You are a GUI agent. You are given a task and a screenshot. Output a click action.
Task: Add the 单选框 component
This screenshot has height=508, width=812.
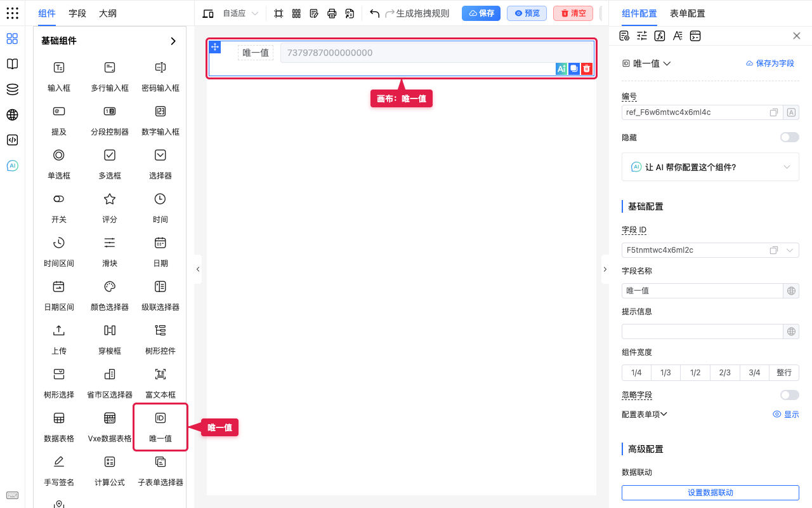[x=59, y=164]
